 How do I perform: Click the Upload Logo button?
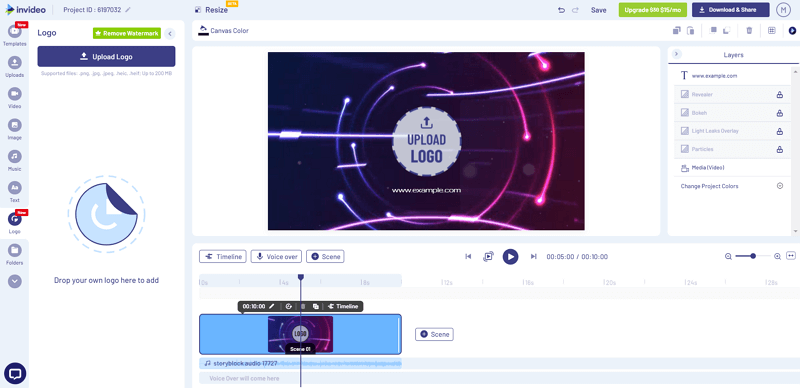[106, 57]
